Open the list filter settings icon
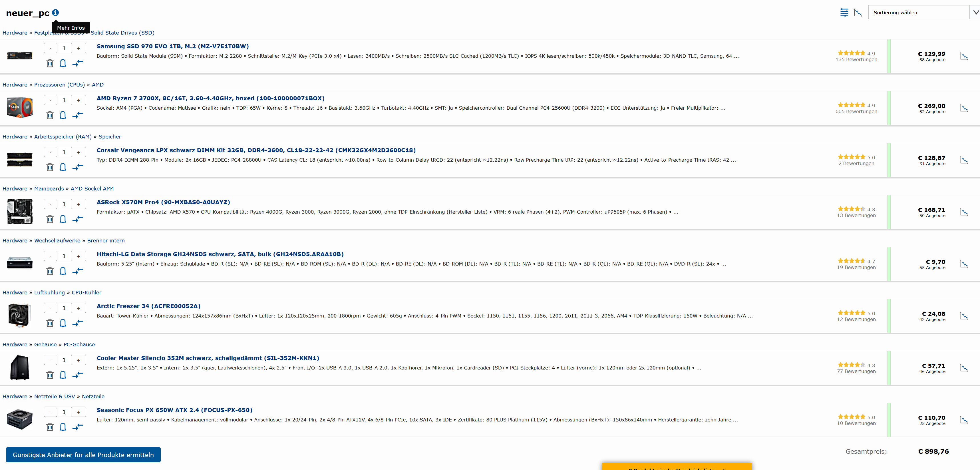This screenshot has width=980, height=470. (844, 13)
